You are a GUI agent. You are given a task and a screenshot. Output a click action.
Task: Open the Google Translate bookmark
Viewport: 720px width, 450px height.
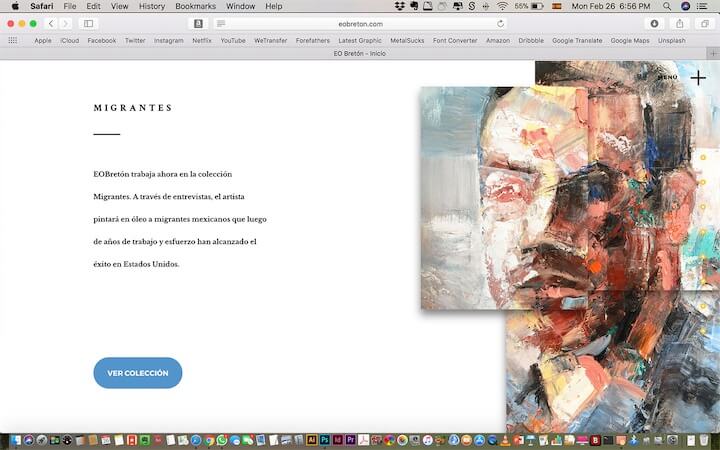click(x=578, y=41)
